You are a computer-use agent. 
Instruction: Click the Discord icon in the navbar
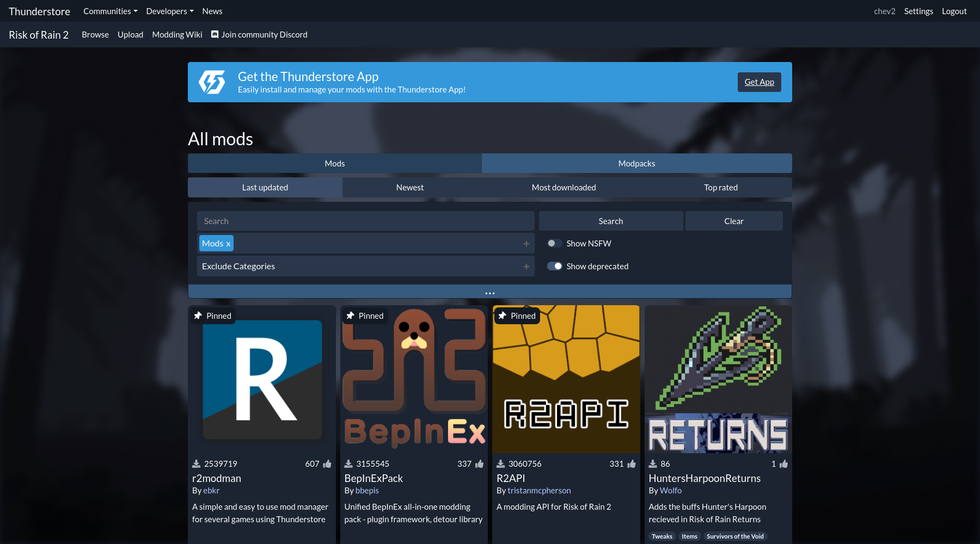click(x=215, y=34)
